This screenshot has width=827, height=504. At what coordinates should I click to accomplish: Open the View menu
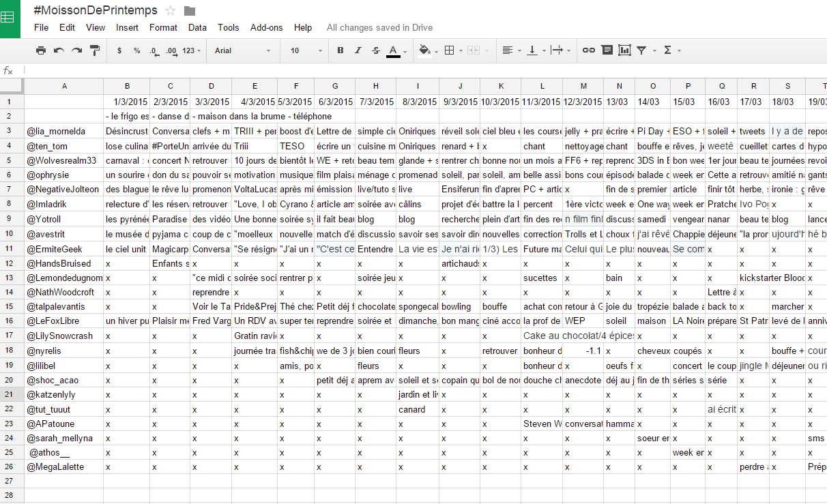pos(96,28)
